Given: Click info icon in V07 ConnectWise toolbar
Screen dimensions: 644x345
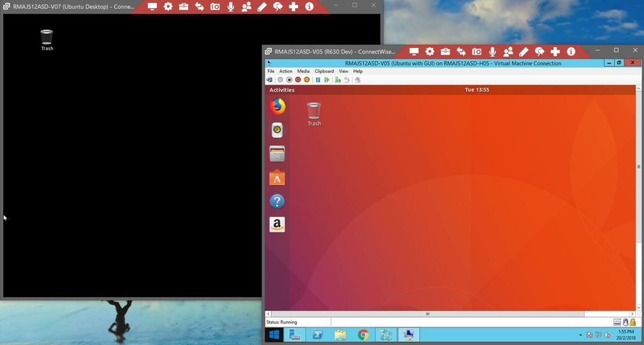Looking at the screenshot, I should [x=309, y=6].
